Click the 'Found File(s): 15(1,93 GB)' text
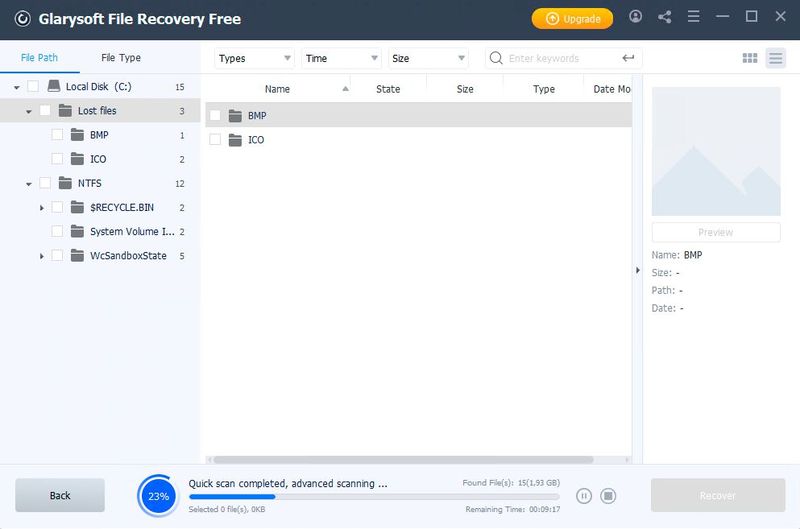Viewport: 800px width, 529px height. pyautogui.click(x=511, y=483)
